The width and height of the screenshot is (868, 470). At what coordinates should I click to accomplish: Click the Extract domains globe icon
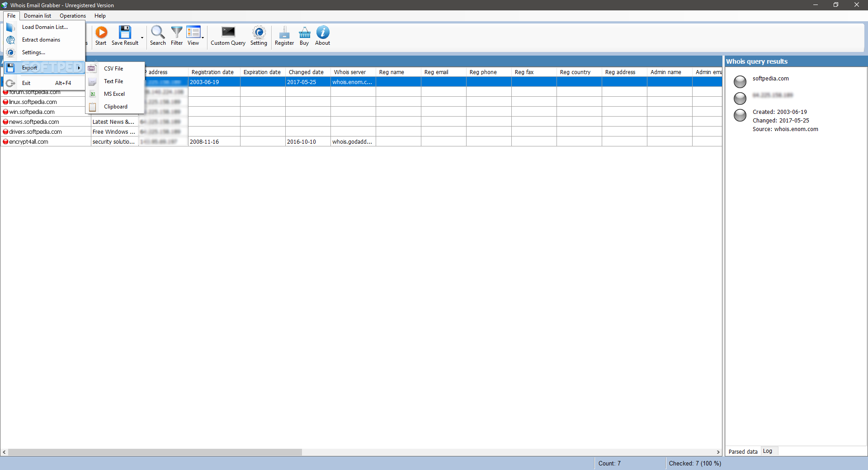11,40
